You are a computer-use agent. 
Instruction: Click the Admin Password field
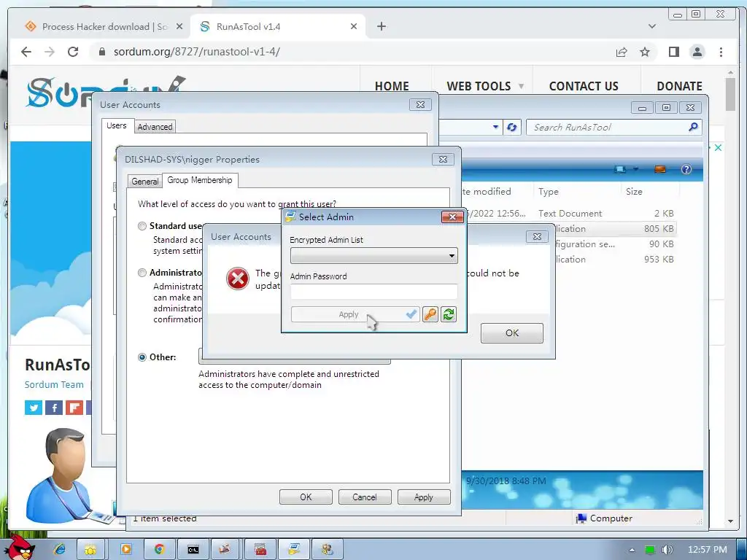pos(374,292)
